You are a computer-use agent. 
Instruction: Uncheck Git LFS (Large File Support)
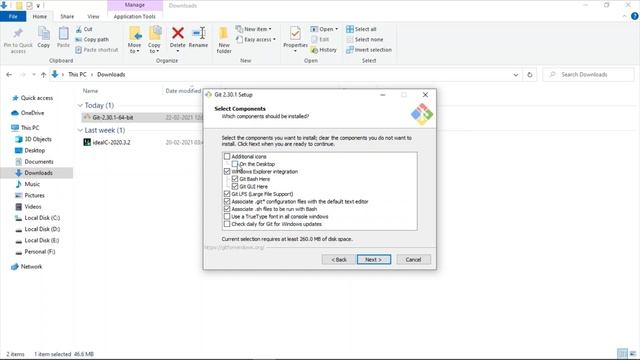coord(227,194)
